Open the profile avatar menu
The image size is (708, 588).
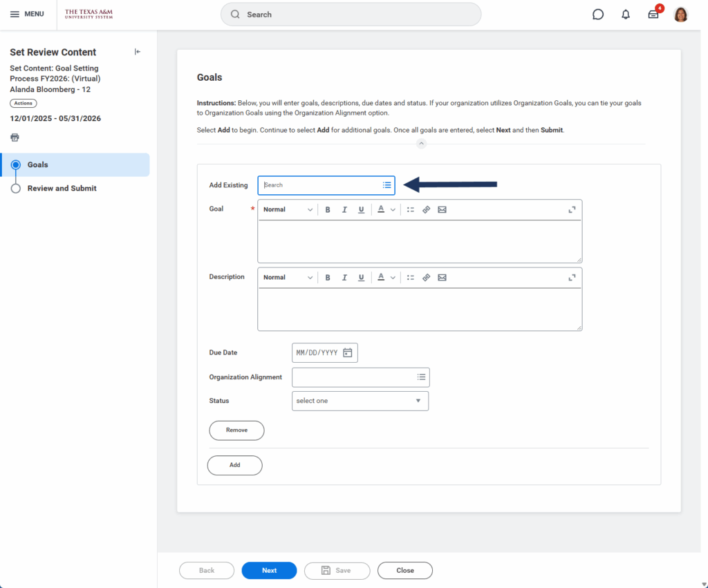click(680, 14)
